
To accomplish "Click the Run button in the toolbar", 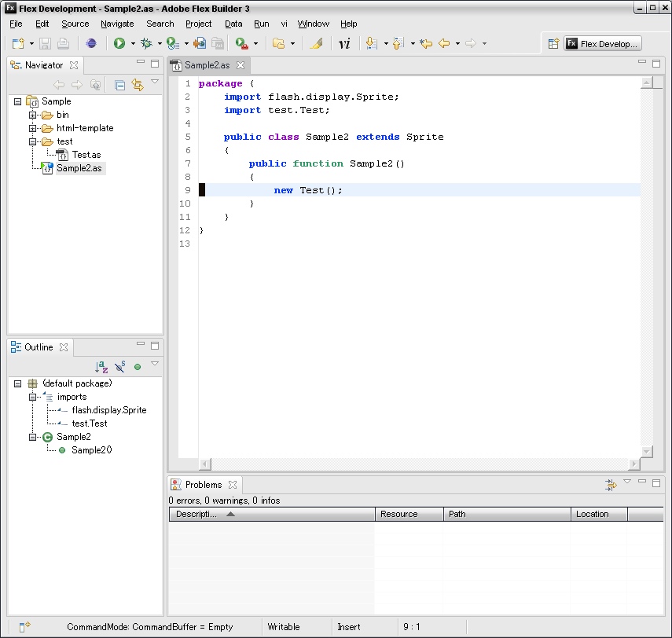I will point(119,44).
